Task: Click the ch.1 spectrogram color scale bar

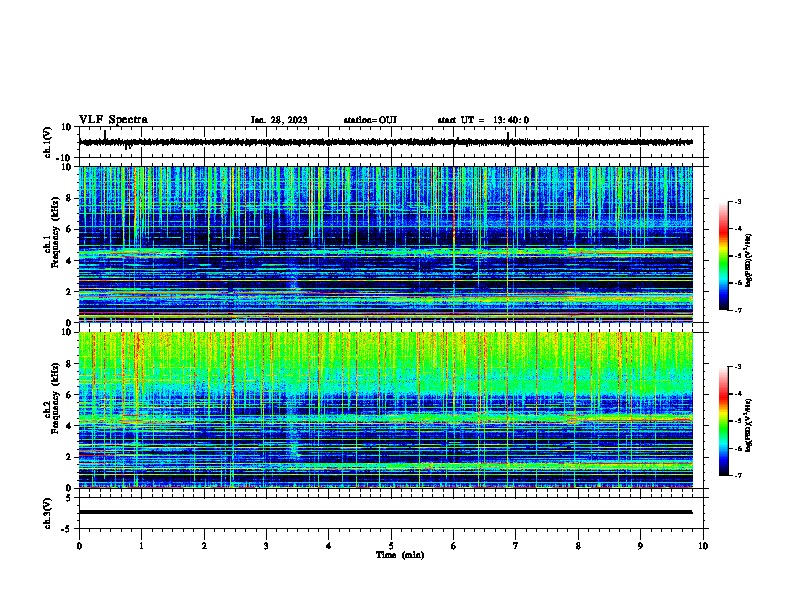Action: (x=723, y=256)
